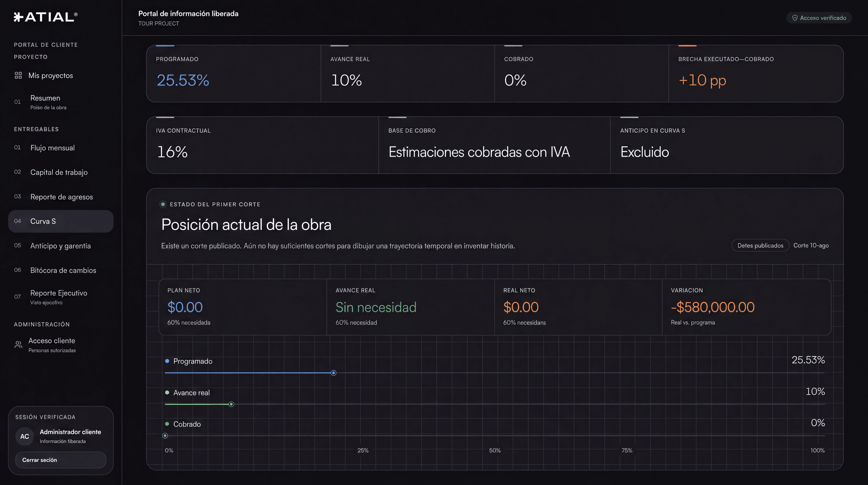Click the Acceso verificado badge
The height and width of the screenshot is (485, 868).
819,18
